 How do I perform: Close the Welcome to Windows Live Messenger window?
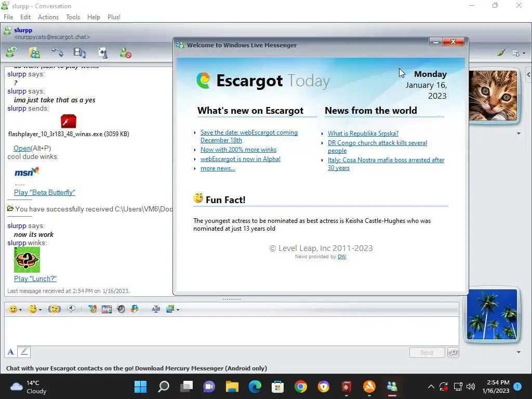pos(453,42)
